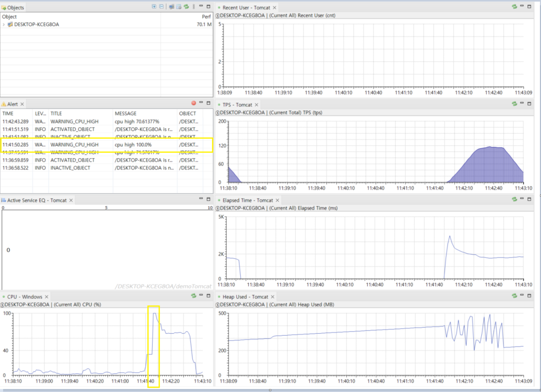Select alert row at 11:42:43.289

click(x=106, y=122)
